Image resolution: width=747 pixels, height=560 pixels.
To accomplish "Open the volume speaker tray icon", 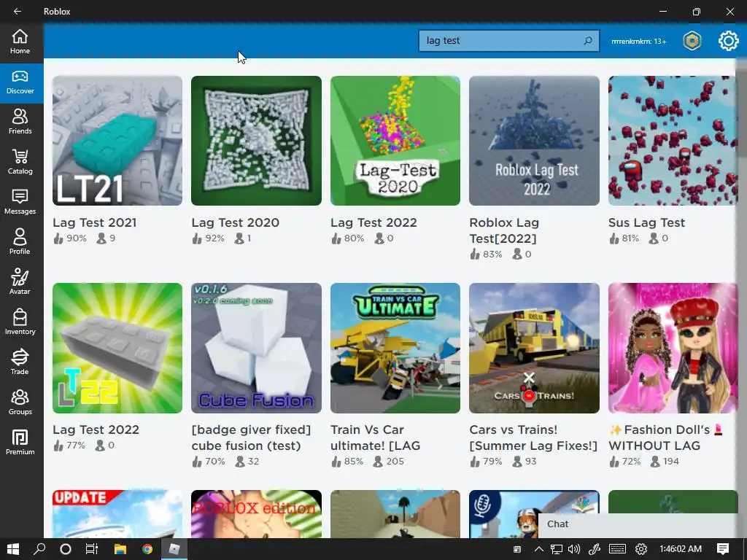I will 574,549.
